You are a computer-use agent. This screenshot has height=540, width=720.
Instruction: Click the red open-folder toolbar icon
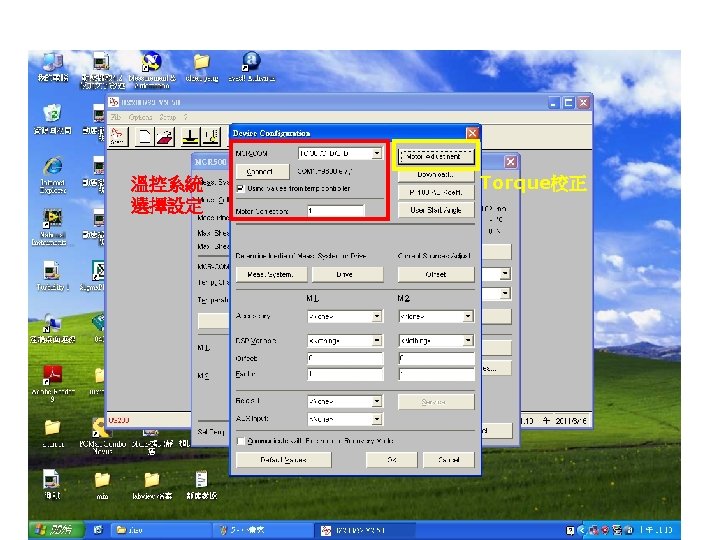(x=165, y=137)
